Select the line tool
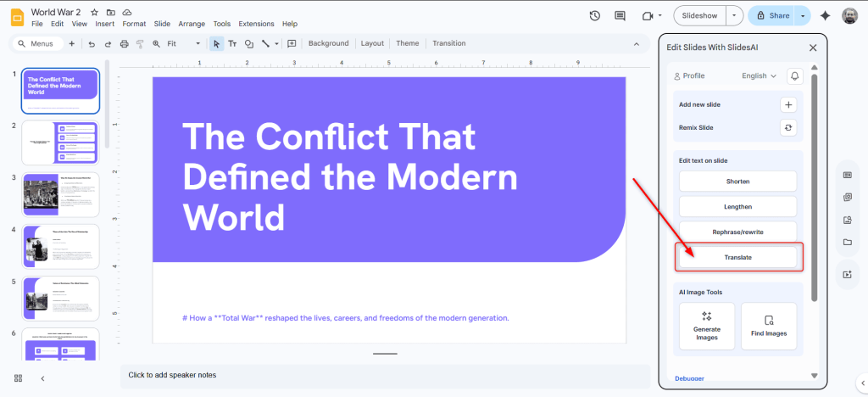The image size is (868, 397). point(265,44)
